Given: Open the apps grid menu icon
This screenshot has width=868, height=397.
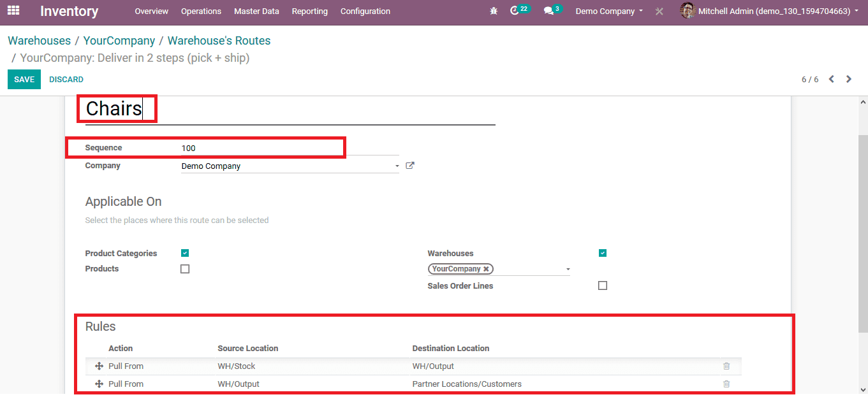Looking at the screenshot, I should (x=13, y=11).
